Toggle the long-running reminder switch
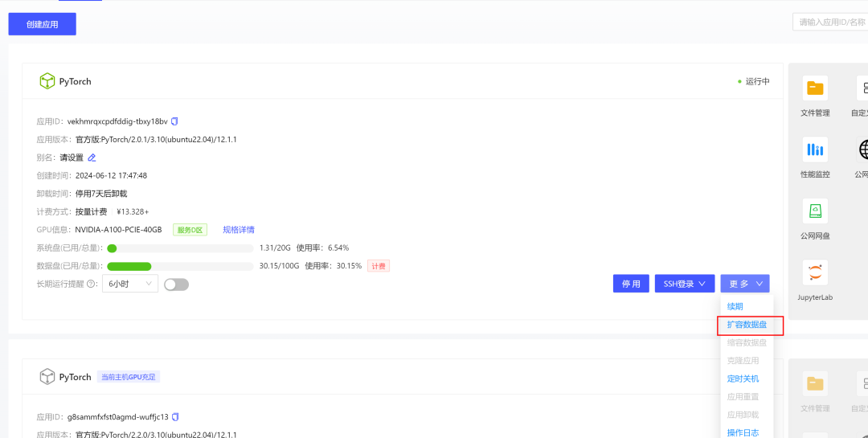 click(177, 284)
